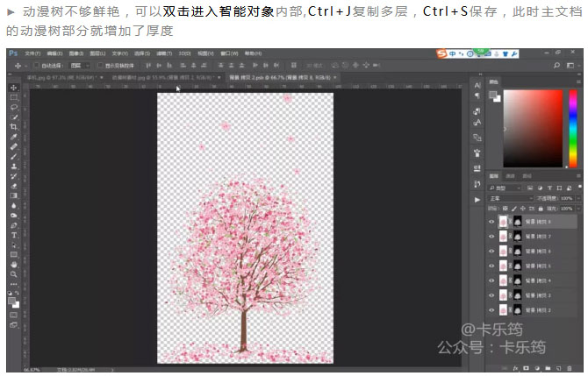The width and height of the screenshot is (588, 376).
Task: Click inside the red color picker field
Action: 533,129
